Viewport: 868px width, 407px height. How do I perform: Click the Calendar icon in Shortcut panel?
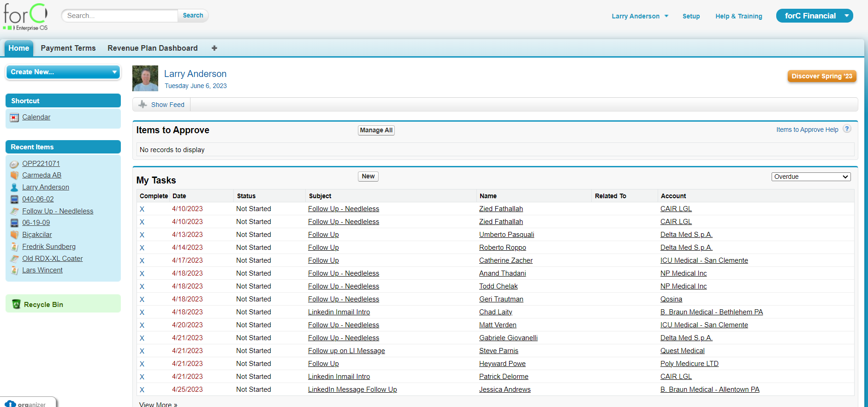pos(14,118)
